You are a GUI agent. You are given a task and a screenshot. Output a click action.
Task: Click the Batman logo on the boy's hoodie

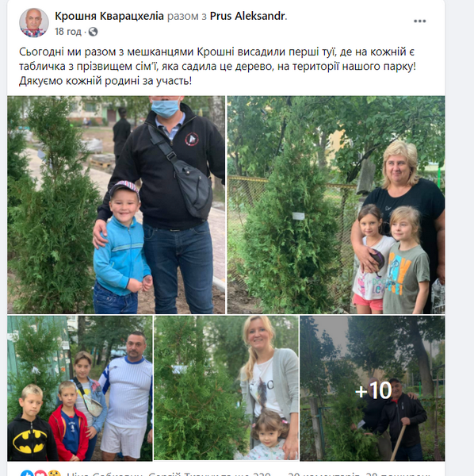pyautogui.click(x=29, y=441)
